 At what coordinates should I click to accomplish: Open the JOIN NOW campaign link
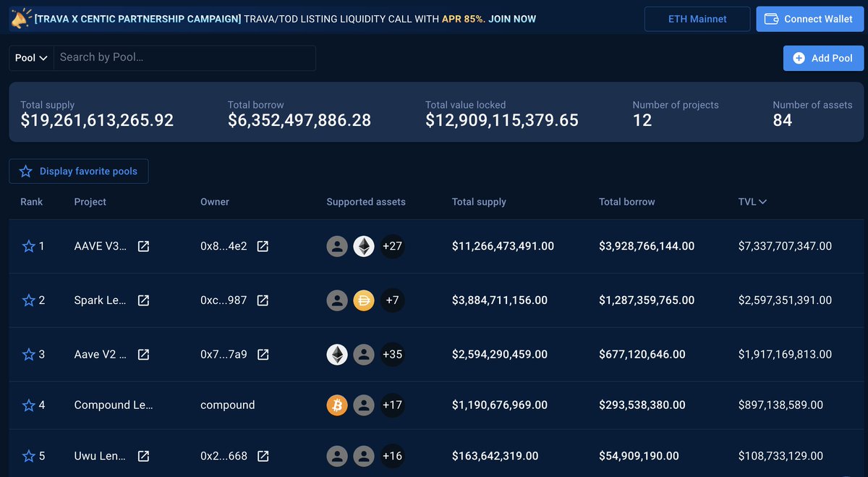(512, 19)
